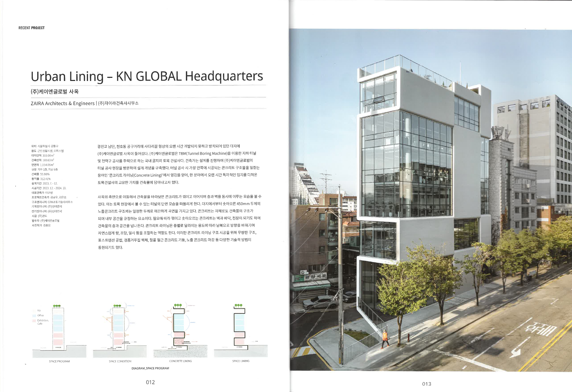Click the '용도 근린생활시설, 오피스텔' line
This screenshot has width=572, height=392.
click(48, 151)
